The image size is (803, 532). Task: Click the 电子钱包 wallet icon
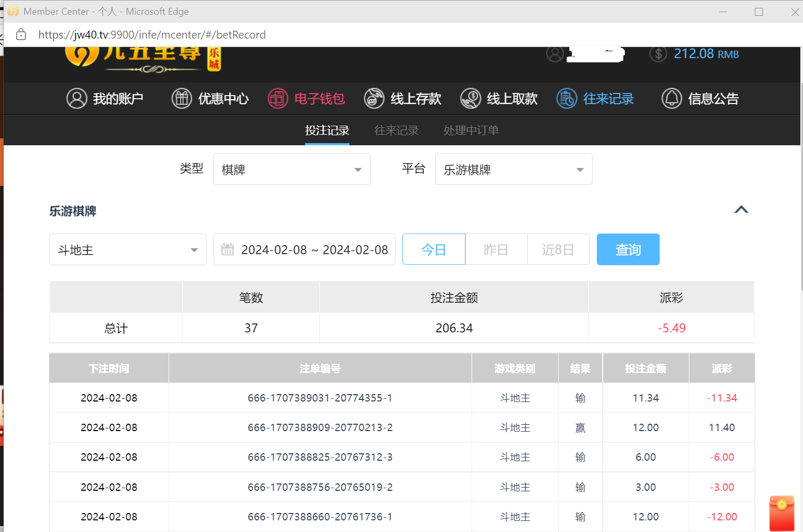pyautogui.click(x=278, y=99)
